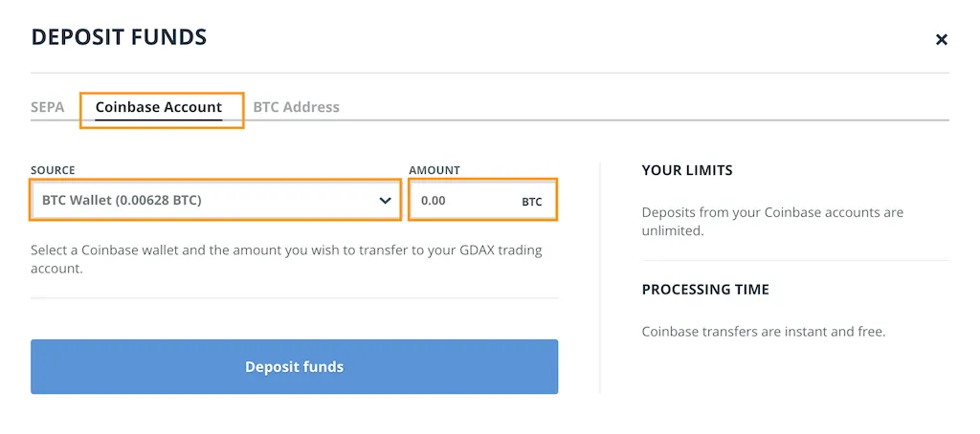This screenshot has width=980, height=434.
Task: Click the DEPOSIT FUNDS dialog title
Action: (119, 37)
